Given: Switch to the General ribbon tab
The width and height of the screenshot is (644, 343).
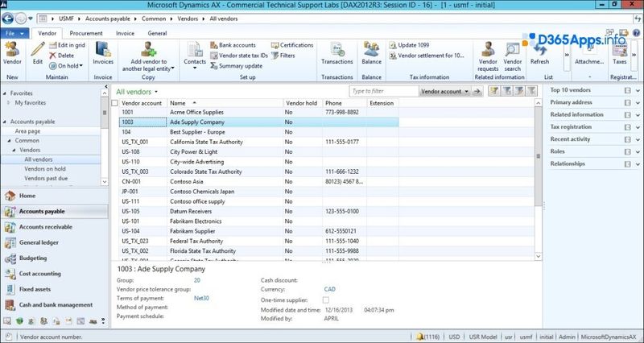Looking at the screenshot, I should tap(157, 33).
